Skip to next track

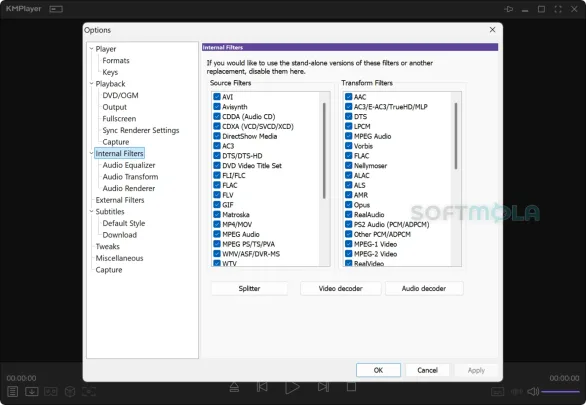[x=323, y=387]
